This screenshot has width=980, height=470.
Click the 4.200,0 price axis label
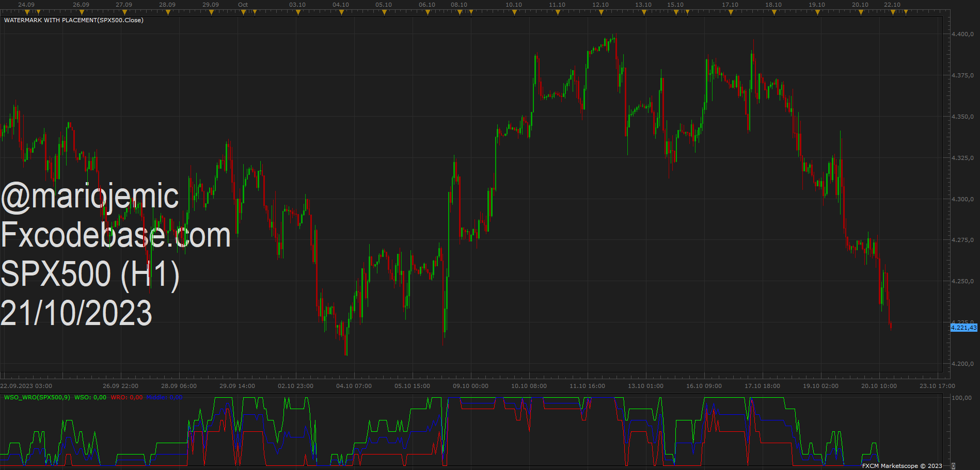point(962,364)
